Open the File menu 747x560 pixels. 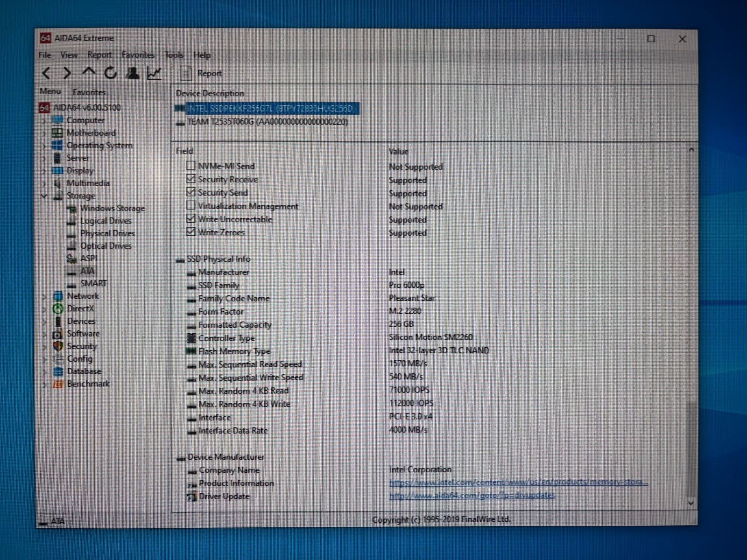click(45, 55)
